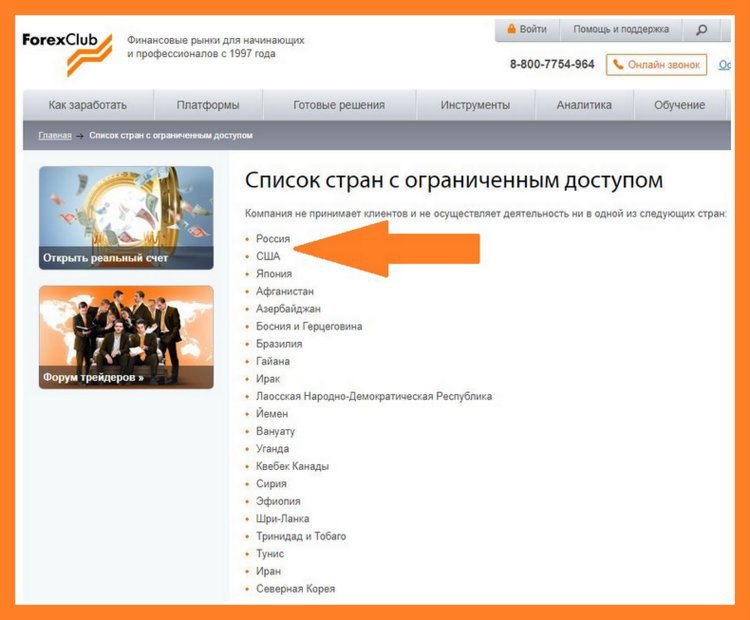
Task: Select the list item Босния и Герцеговина
Action: tap(309, 326)
